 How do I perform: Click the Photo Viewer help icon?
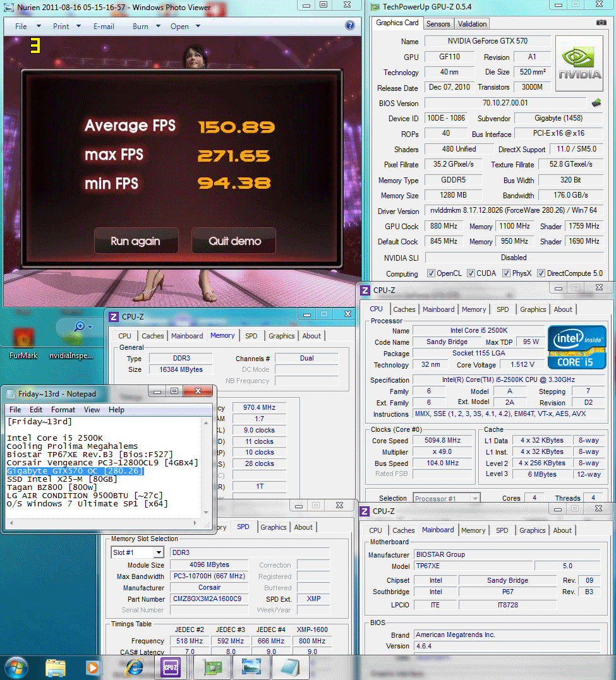[350, 26]
